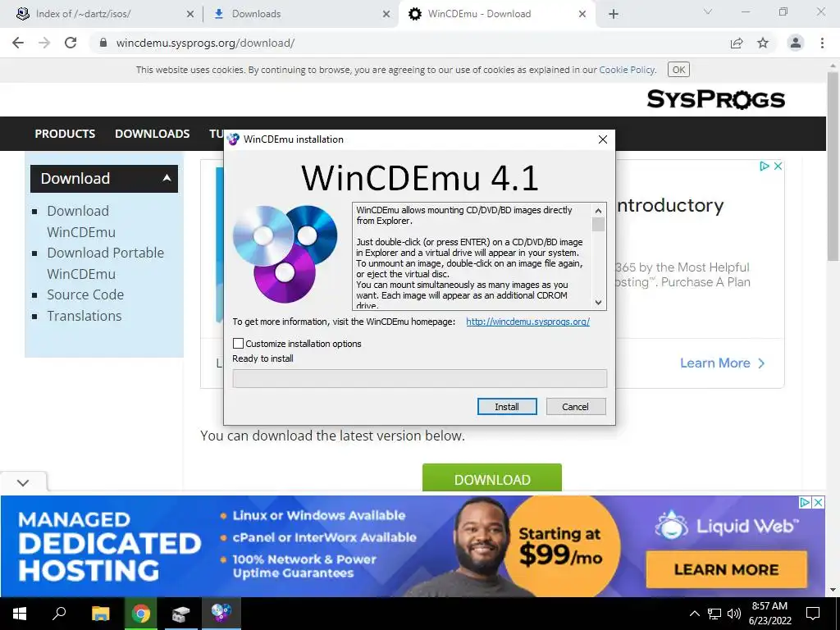Click the SysProgs logo

(715, 99)
